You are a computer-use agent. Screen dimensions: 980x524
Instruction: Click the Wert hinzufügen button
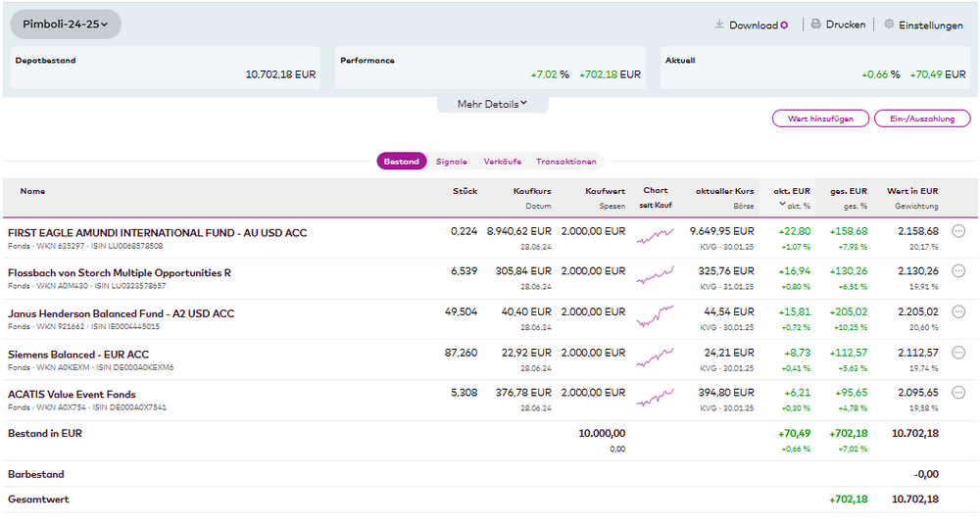coord(820,119)
